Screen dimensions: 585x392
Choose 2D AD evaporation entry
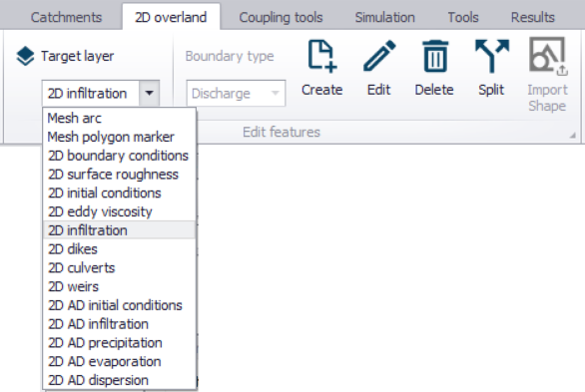point(120,361)
